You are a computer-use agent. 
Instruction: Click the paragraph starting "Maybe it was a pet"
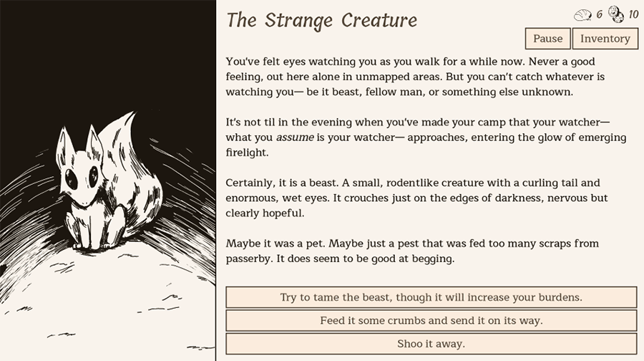(411, 251)
